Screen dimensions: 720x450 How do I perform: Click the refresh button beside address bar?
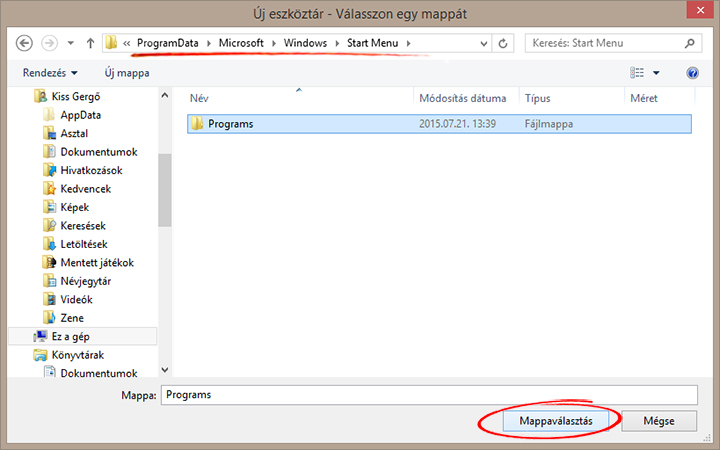(x=503, y=44)
